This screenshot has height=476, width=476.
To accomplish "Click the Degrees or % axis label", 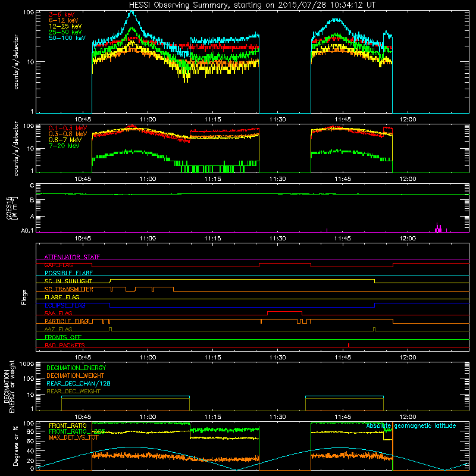I will (15, 446).
